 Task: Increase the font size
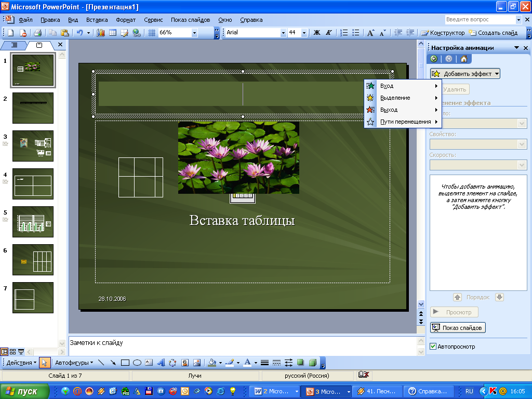click(370, 33)
